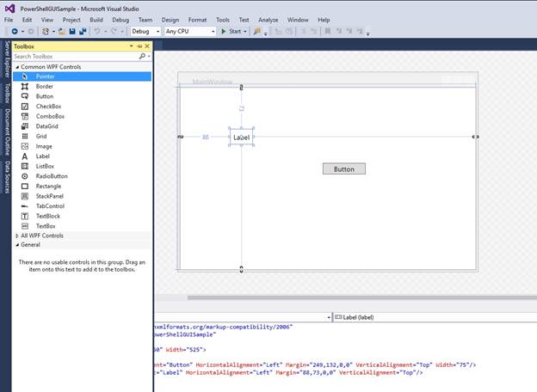Select the Pointer tool in Toolbox
The image size is (537, 392).
[83, 77]
